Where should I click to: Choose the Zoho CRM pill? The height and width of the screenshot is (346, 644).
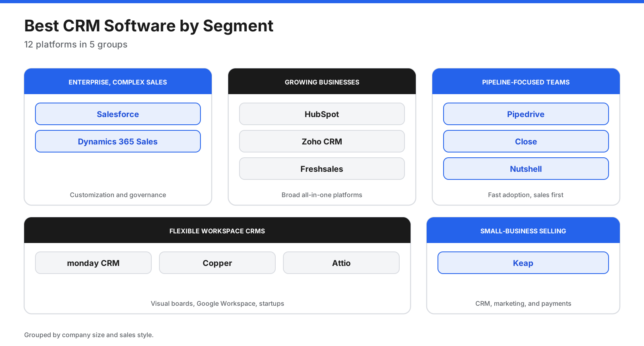[322, 141]
